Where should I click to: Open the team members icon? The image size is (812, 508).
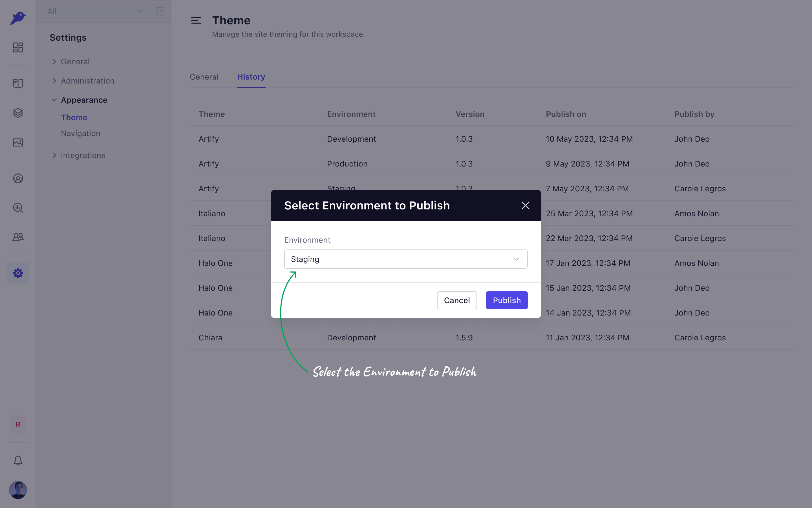coord(18,237)
